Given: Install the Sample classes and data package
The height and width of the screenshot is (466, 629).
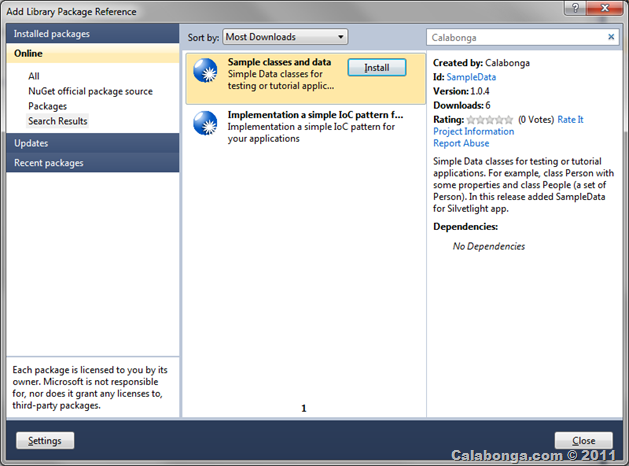Looking at the screenshot, I should click(377, 67).
